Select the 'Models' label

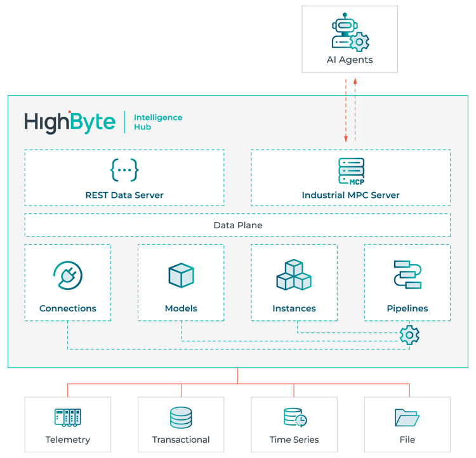(x=181, y=308)
